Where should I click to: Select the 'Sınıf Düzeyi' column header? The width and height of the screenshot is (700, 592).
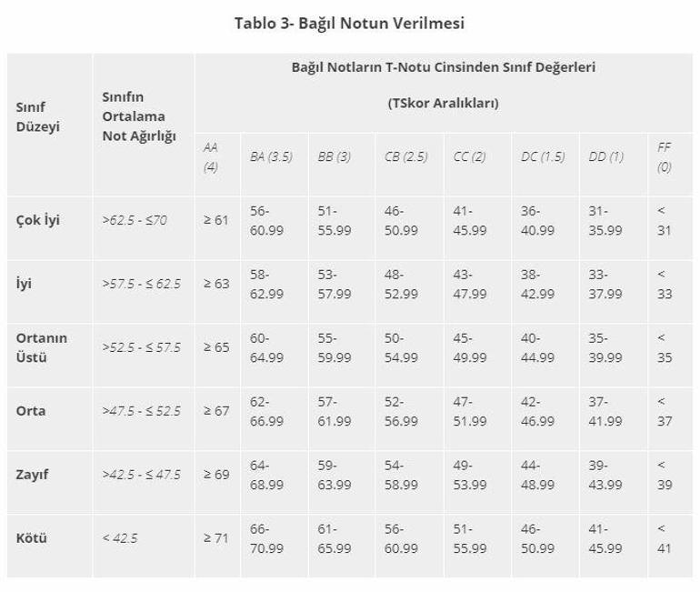[37, 117]
